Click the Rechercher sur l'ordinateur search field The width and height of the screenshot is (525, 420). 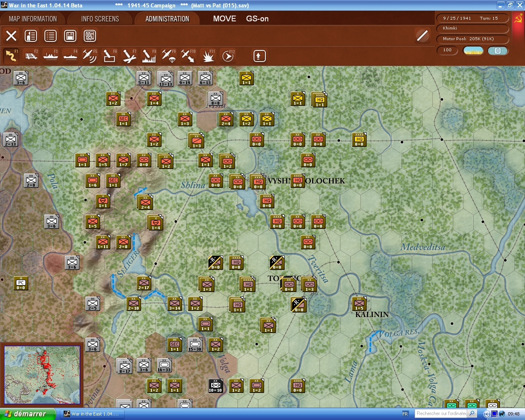click(441, 413)
